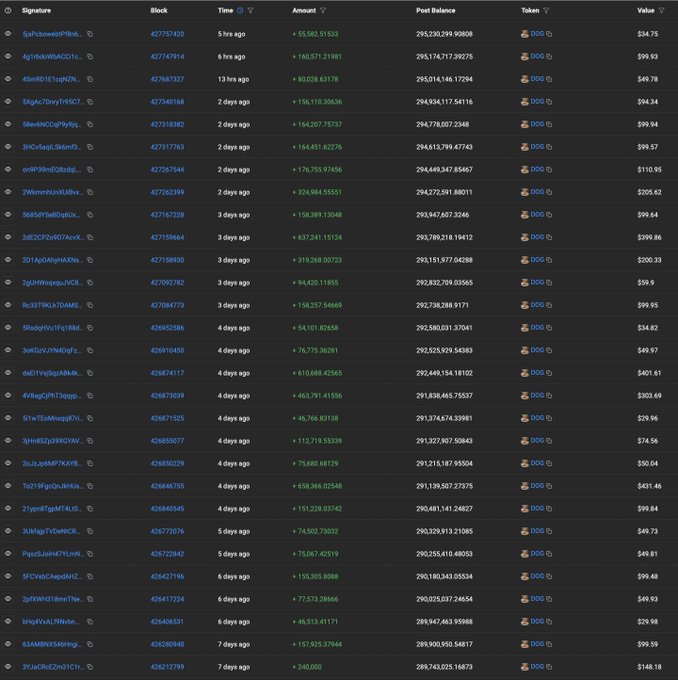Copy DOG token address in $401.61 row
The width and height of the screenshot is (678, 680).
pos(549,373)
